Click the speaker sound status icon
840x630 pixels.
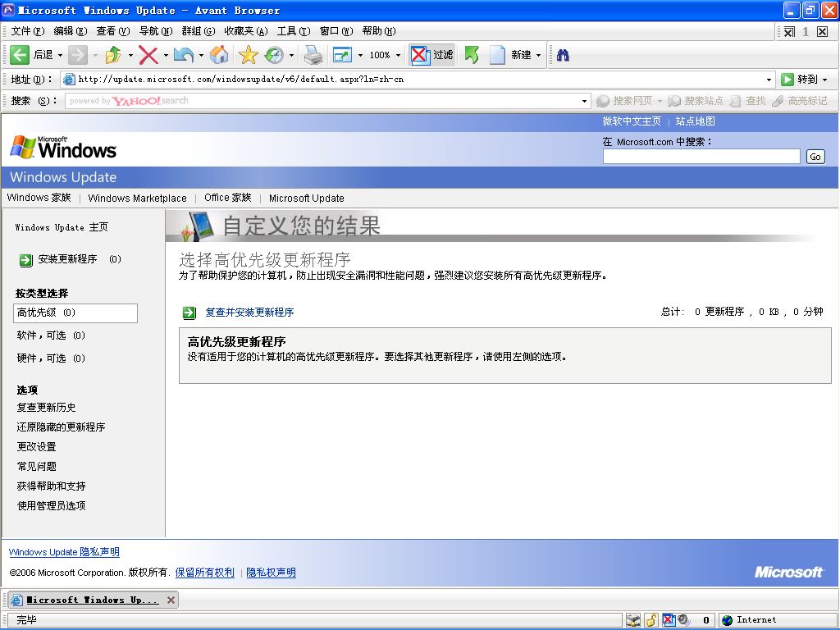coord(684,620)
